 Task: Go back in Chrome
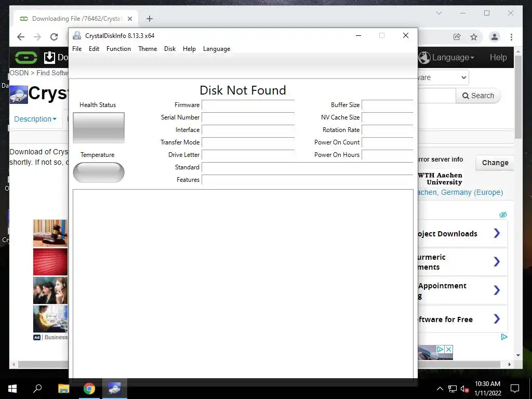(21, 37)
